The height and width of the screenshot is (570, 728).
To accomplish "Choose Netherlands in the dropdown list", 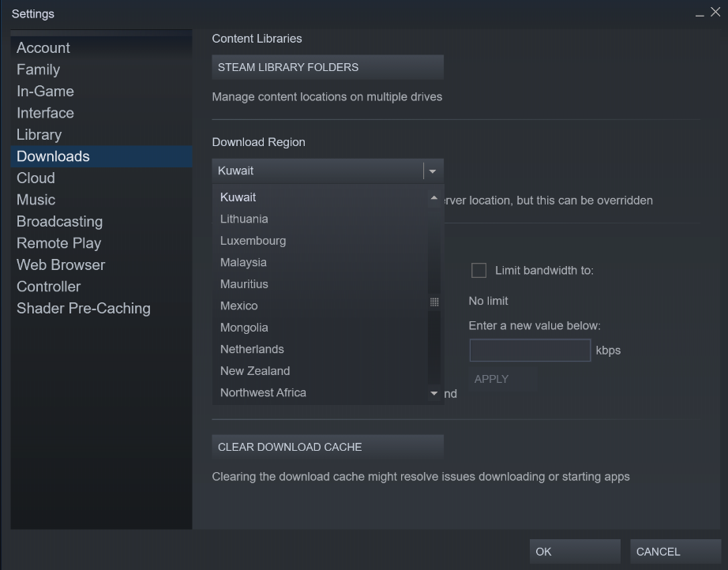I will tap(252, 350).
